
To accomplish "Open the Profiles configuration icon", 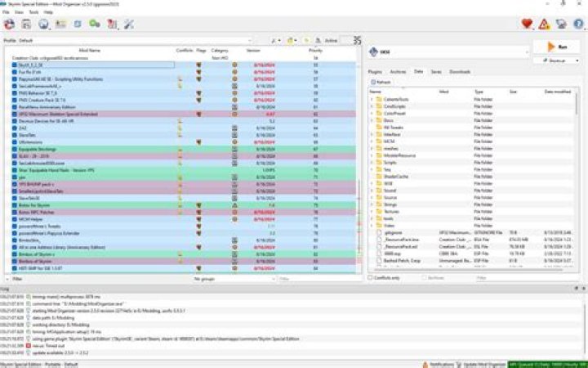I will tap(60, 25).
